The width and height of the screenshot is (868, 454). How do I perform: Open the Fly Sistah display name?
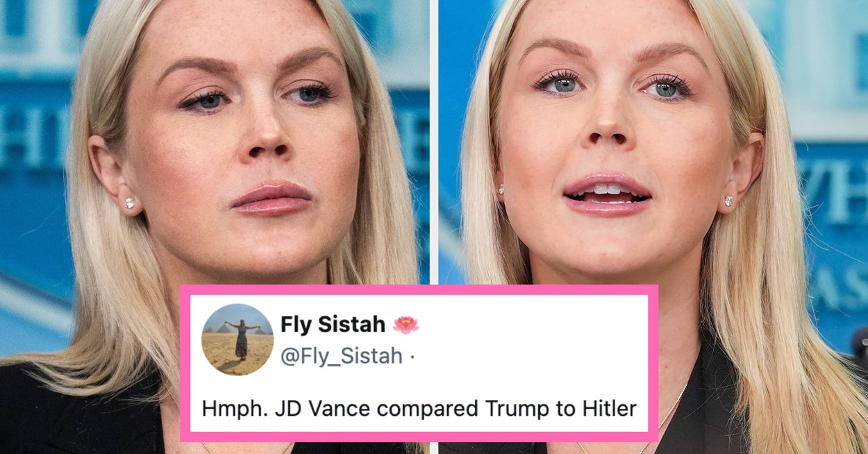(333, 324)
